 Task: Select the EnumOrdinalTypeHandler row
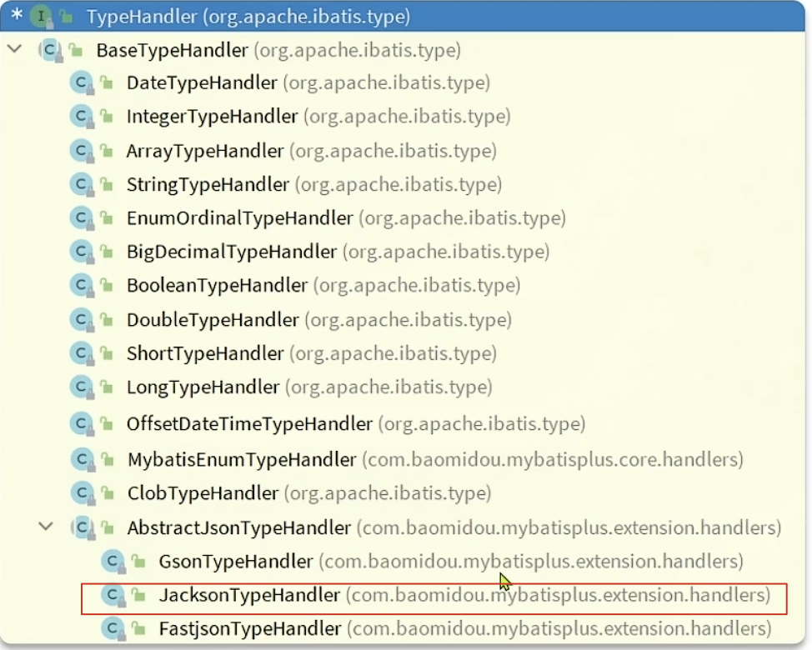coord(403,217)
